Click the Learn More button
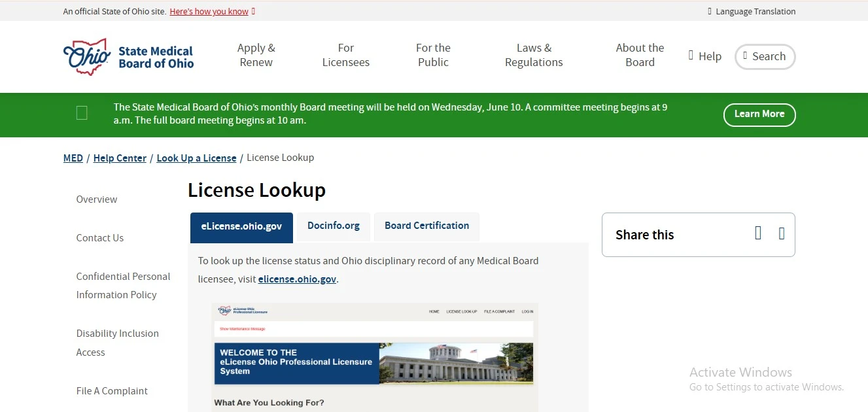The image size is (868, 412). tap(759, 114)
